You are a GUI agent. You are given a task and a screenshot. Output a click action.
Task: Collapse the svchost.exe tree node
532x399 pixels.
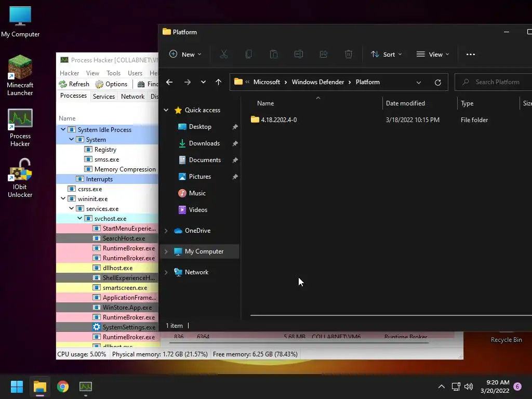click(x=79, y=218)
